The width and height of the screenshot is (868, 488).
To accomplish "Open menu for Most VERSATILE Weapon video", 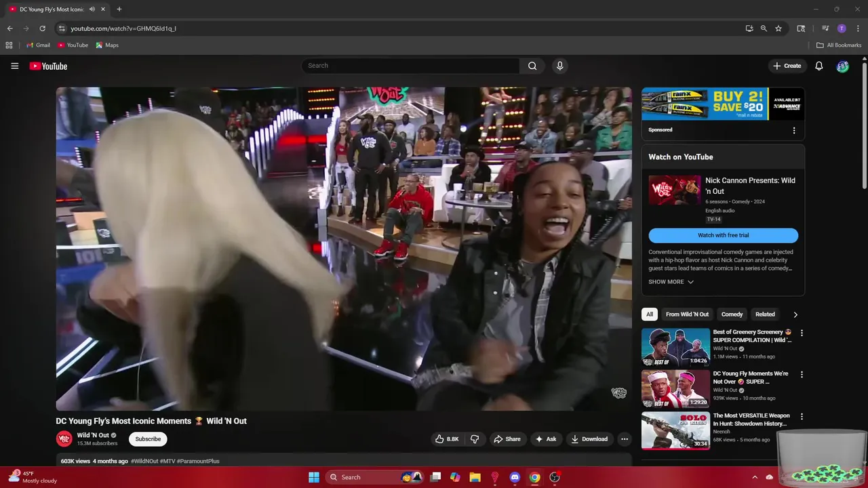I will pyautogui.click(x=802, y=416).
